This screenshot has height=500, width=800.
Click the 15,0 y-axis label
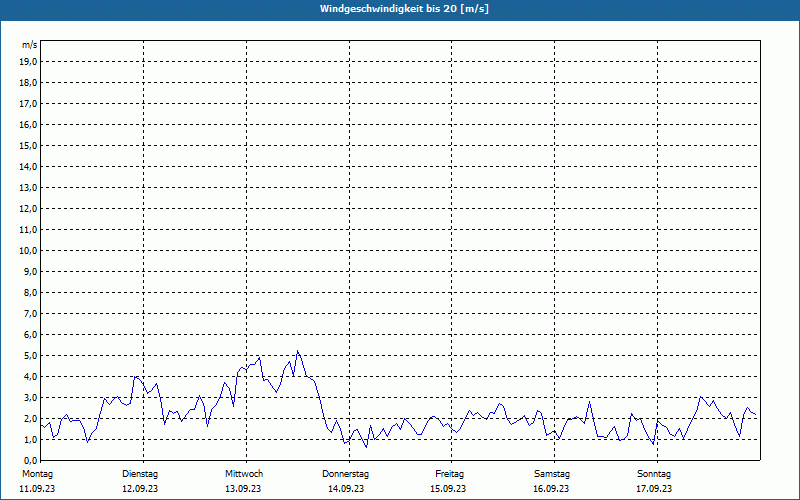click(x=28, y=145)
